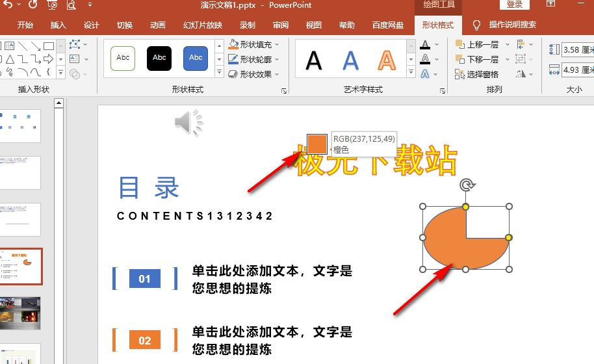
Task: Click the shape width field 4.93 厘米
Action: coord(578,70)
